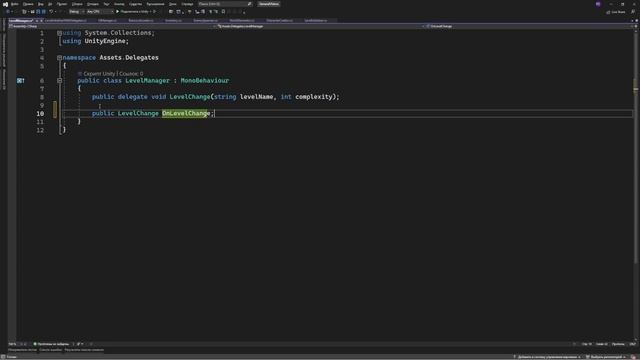Click the CodeLens references link above LevelManager
The width and height of the screenshot is (640, 360).
(x=131, y=74)
